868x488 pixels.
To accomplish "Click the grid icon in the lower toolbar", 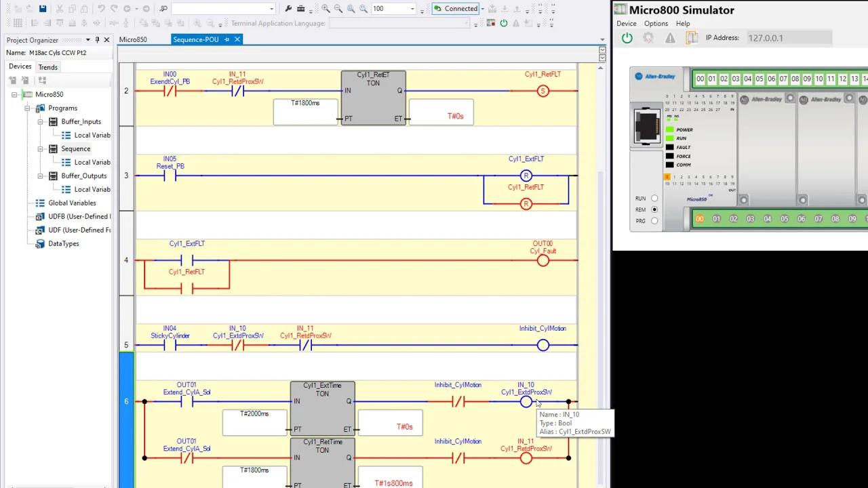I will [x=18, y=23].
